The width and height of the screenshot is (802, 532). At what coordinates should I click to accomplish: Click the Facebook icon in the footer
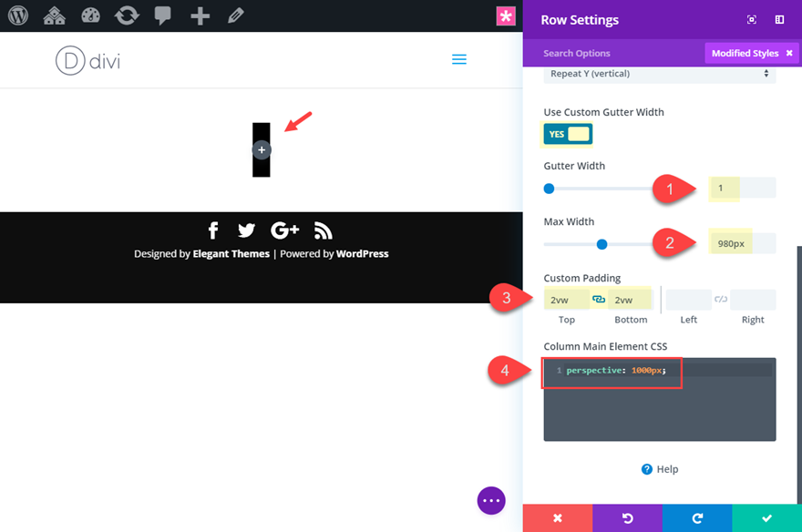(213, 230)
